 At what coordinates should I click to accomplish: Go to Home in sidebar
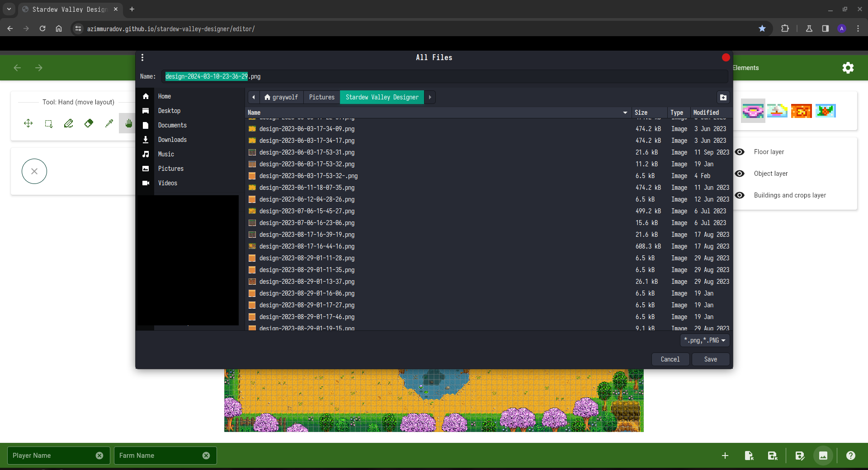tap(165, 96)
